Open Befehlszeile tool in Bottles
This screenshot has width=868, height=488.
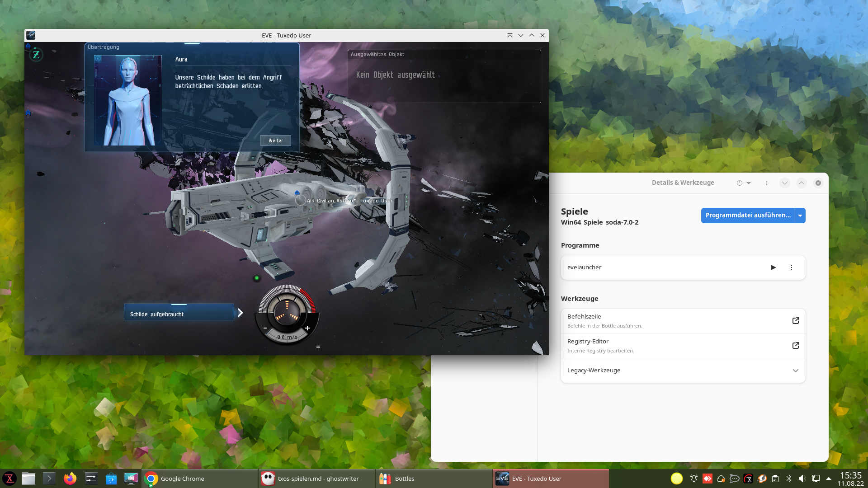pyautogui.click(x=683, y=321)
